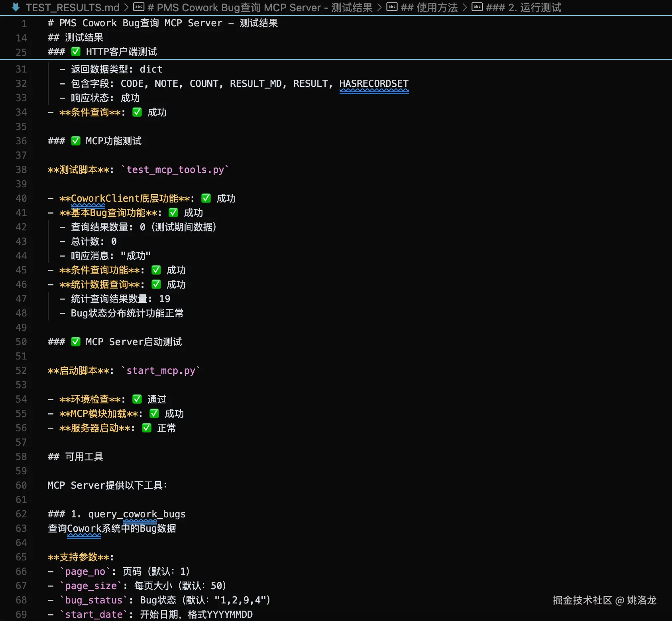Click the bold label '**启动脚本**'
The width and height of the screenshot is (672, 621).
pos(79,371)
